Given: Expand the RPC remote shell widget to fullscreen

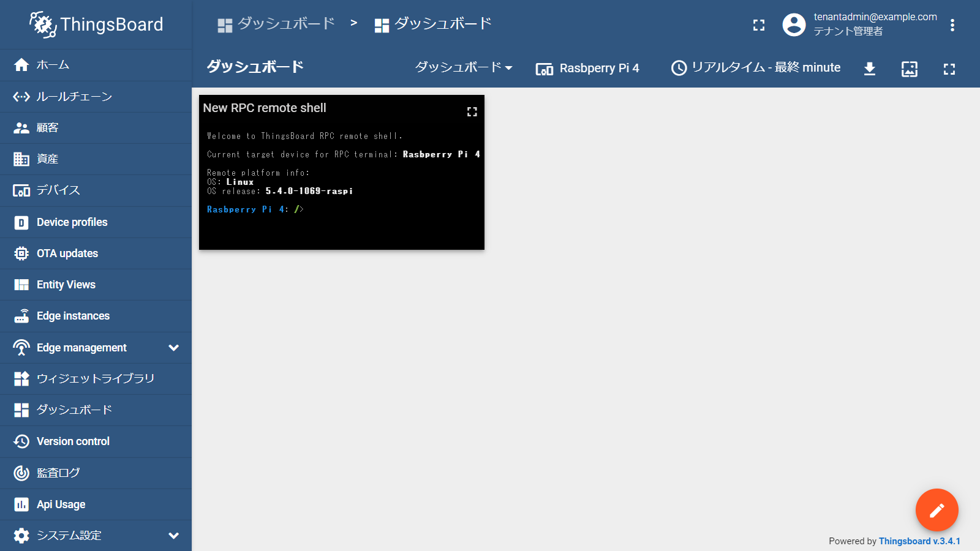Looking at the screenshot, I should [472, 111].
